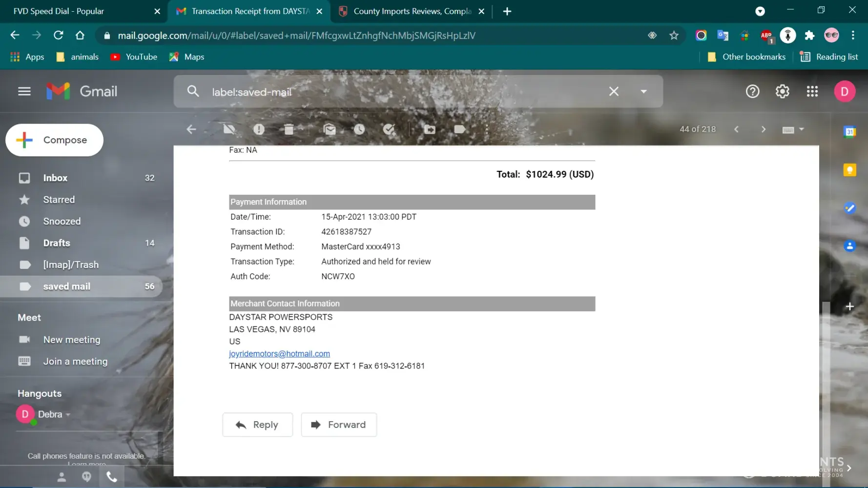Open the Google apps grid
Image resolution: width=868 pixels, height=488 pixels.
click(x=812, y=91)
